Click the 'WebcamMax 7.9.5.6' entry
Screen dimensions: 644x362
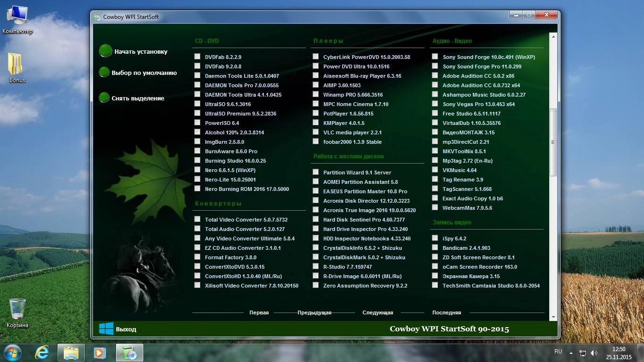(x=467, y=208)
